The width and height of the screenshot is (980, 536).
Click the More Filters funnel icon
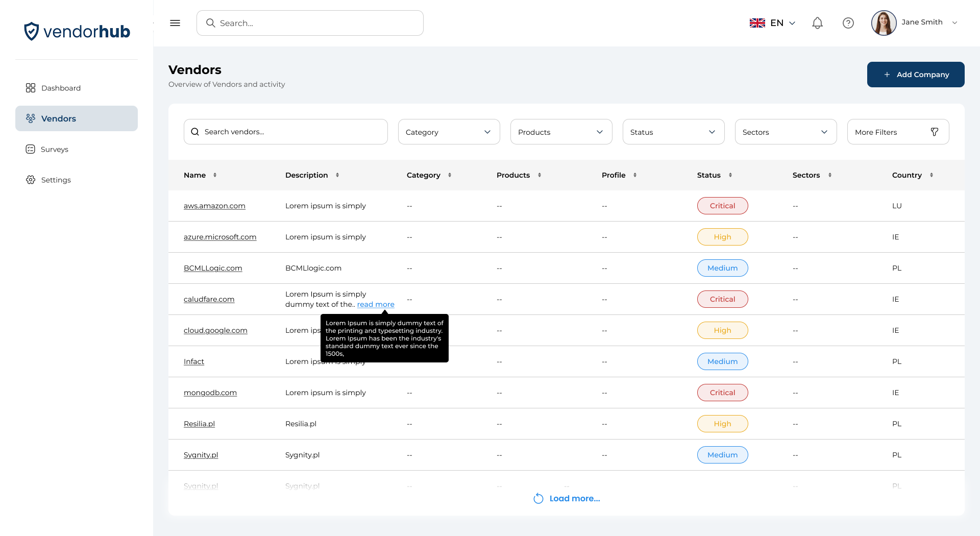(934, 132)
